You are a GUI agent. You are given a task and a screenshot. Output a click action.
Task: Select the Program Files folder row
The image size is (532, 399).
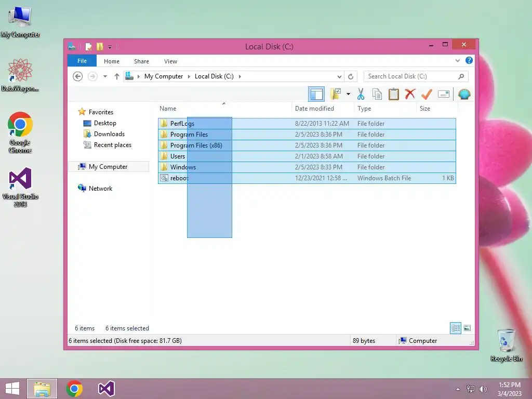point(307,135)
